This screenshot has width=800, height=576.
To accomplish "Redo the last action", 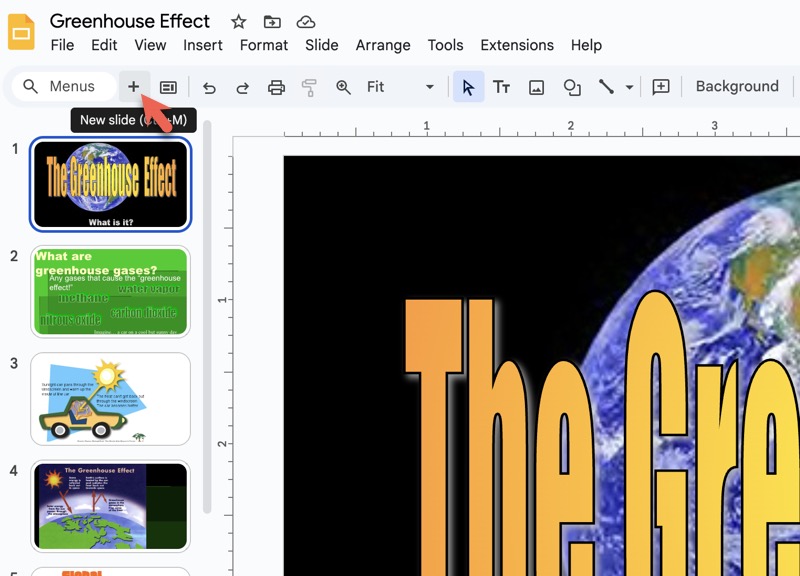I will coord(242,88).
